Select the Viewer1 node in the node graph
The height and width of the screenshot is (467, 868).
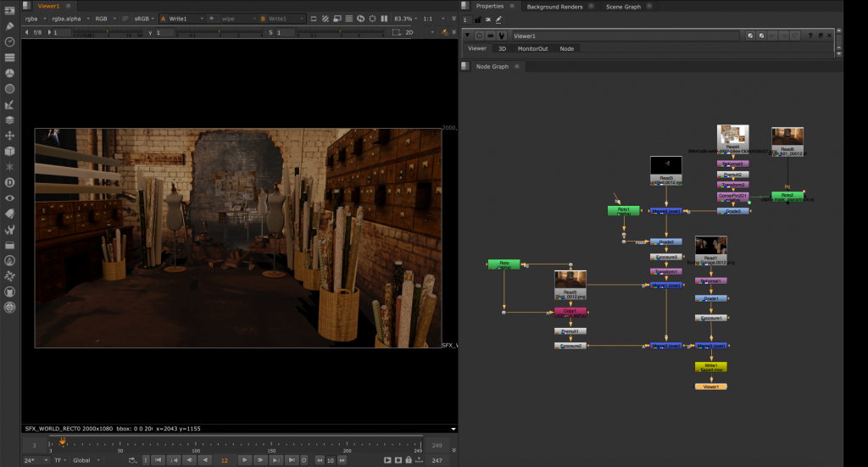[x=710, y=386]
